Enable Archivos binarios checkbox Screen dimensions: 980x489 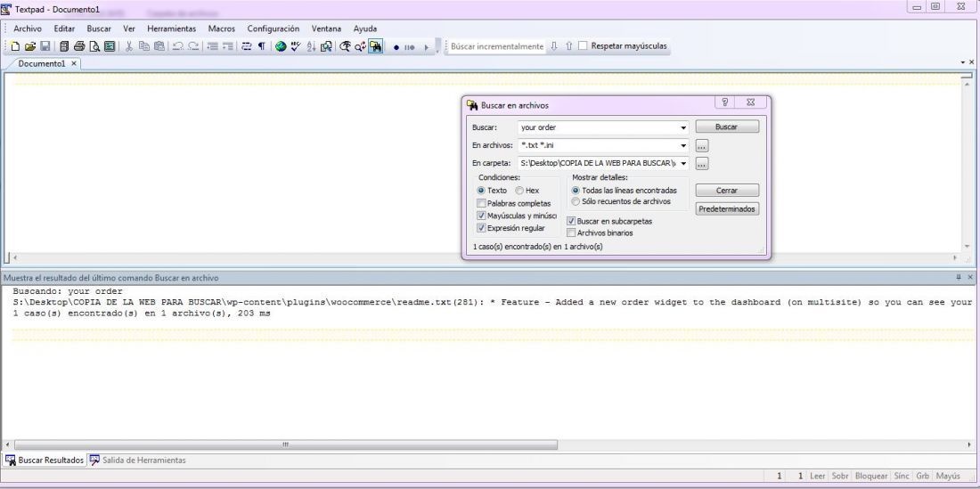(571, 233)
